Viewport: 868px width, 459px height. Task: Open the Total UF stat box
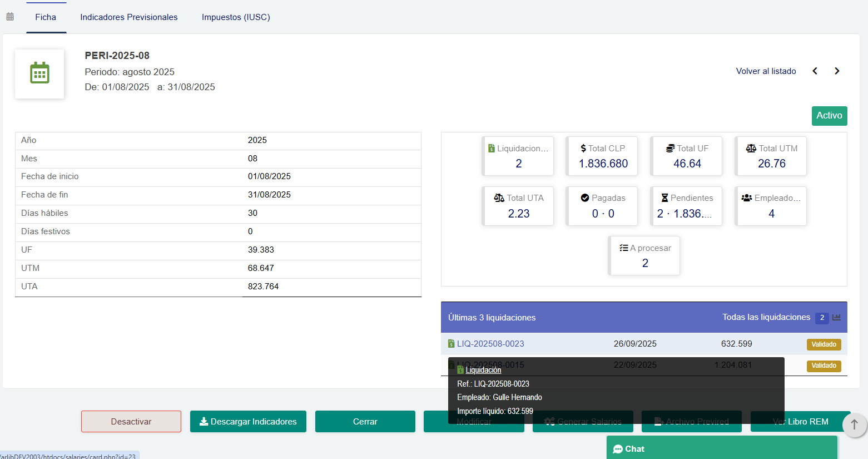click(687, 156)
